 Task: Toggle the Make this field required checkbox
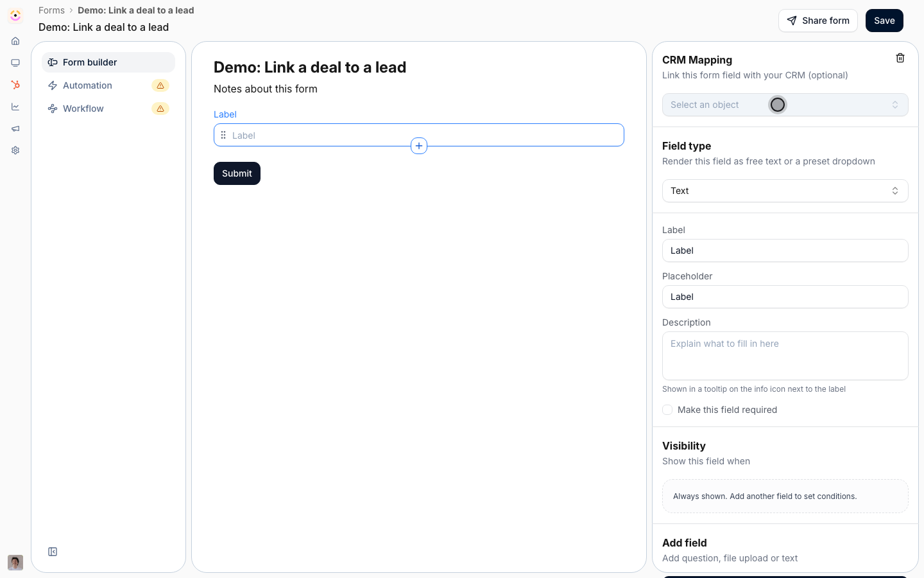tap(667, 410)
